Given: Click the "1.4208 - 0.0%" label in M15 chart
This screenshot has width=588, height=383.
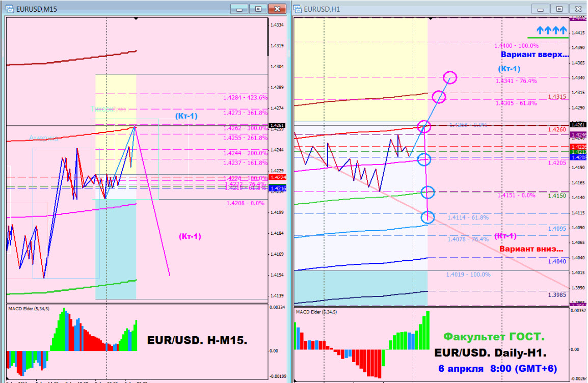Looking at the screenshot, I should point(245,203).
